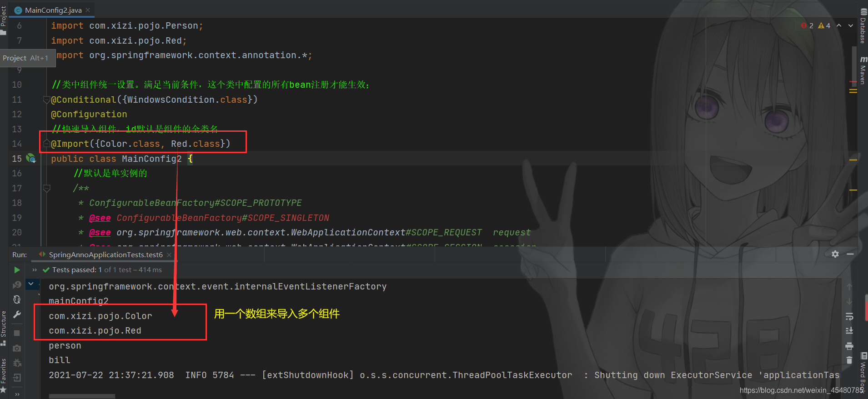Click the down stack trace arrow
This screenshot has width=868, height=399.
tap(849, 301)
